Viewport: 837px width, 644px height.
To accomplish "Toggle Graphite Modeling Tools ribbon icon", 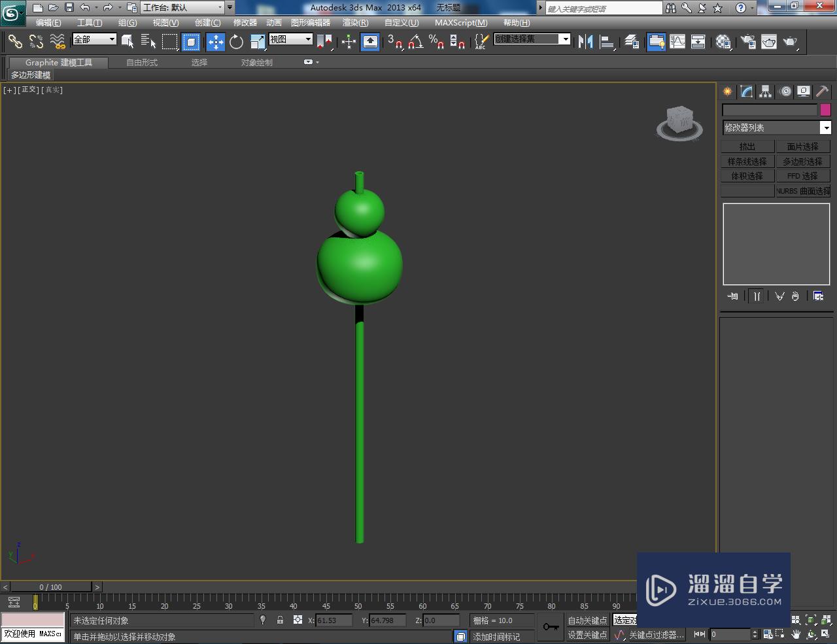I will [x=656, y=42].
